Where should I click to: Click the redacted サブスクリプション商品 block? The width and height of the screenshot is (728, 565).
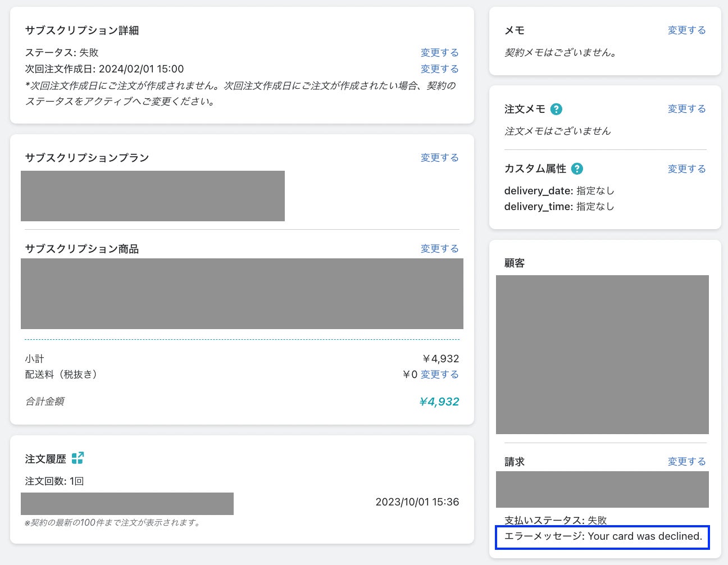click(242, 294)
